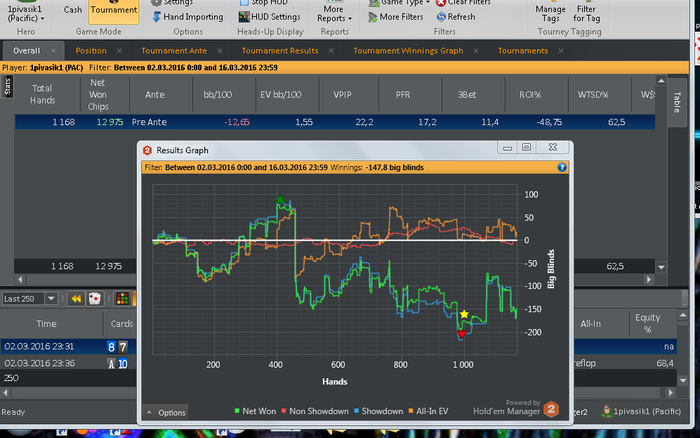Switch to the Overall tab
The width and height of the screenshot is (700, 438).
point(26,51)
